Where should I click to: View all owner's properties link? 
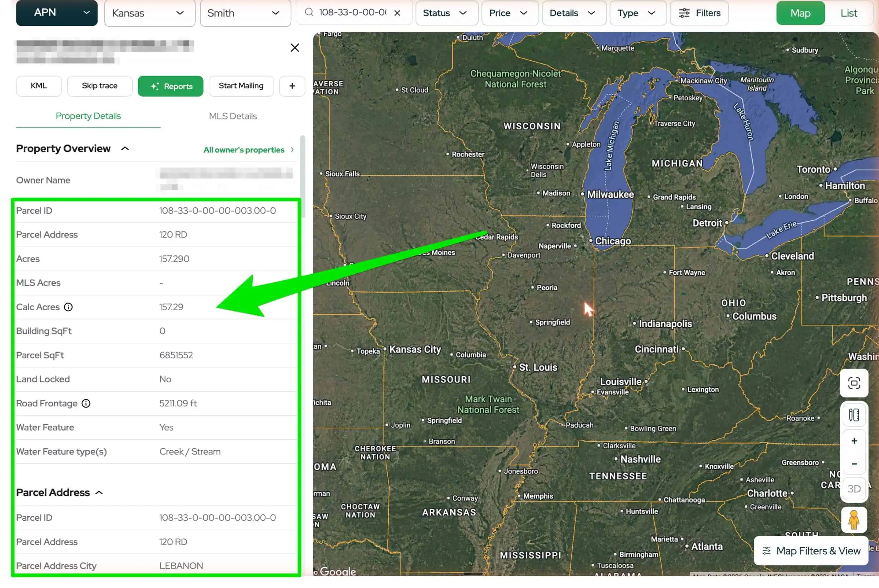[x=248, y=150]
